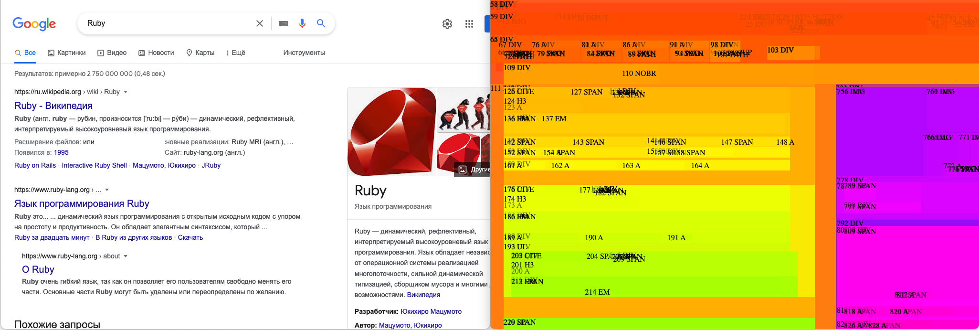Open the 1995 year link
The width and height of the screenshot is (980, 330).
click(61, 152)
